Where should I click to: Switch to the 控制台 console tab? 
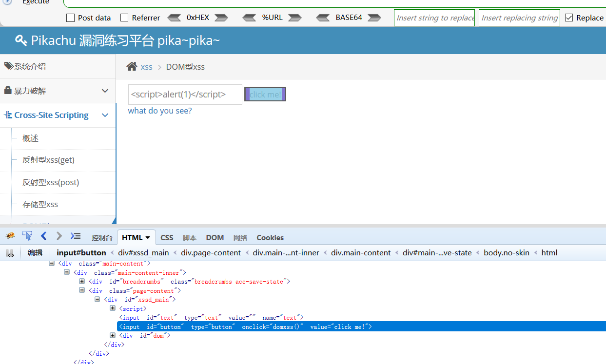click(102, 238)
